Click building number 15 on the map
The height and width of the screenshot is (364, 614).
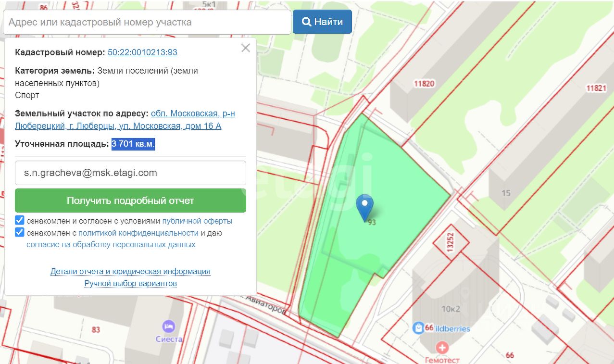(506, 193)
